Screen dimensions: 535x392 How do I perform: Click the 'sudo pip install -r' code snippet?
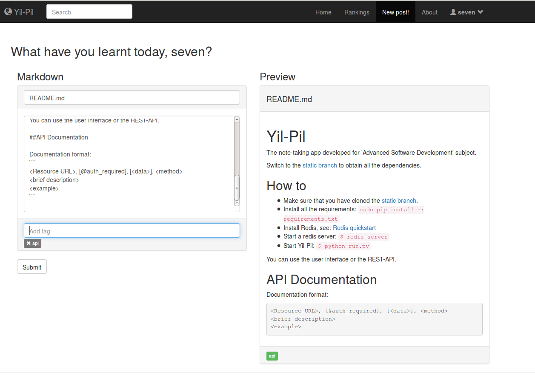392,210
